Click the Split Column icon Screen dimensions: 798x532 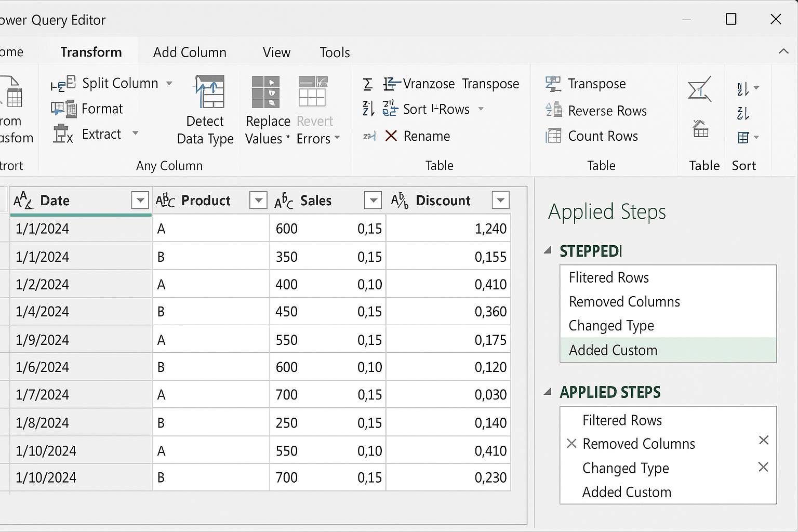[63, 84]
